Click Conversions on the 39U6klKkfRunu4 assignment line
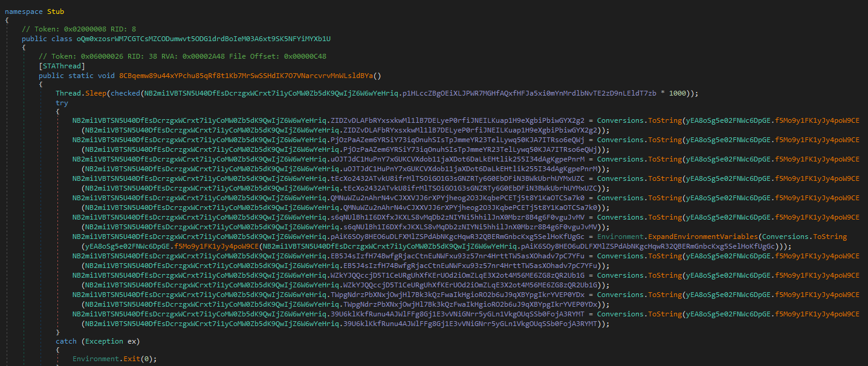Viewport: 868px width, 366px height. (620, 314)
